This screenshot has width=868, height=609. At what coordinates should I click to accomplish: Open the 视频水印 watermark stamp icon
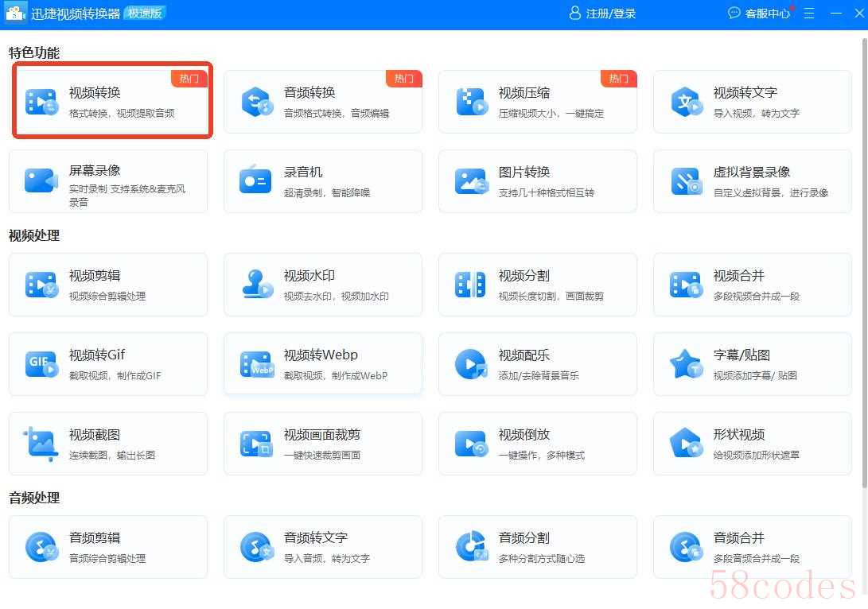click(x=258, y=284)
